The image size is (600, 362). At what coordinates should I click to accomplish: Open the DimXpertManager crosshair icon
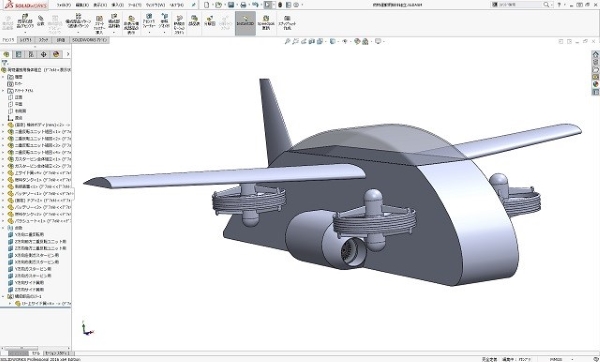pyautogui.click(x=44, y=54)
